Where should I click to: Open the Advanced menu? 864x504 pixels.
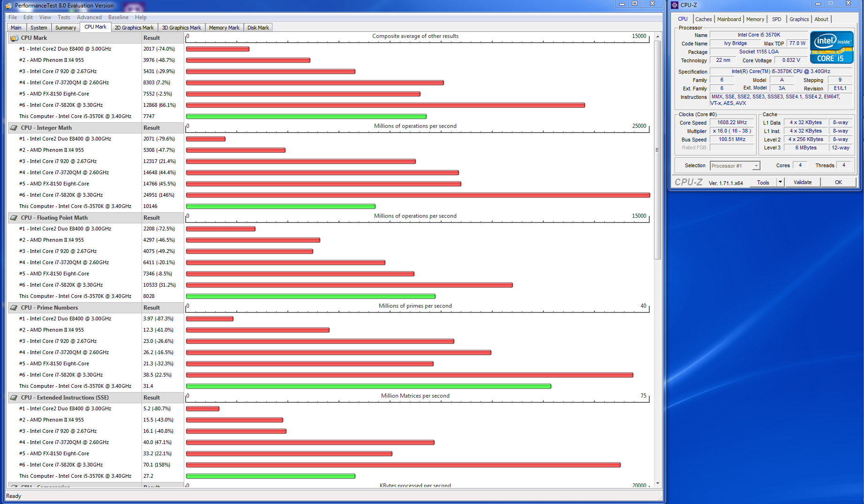89,17
